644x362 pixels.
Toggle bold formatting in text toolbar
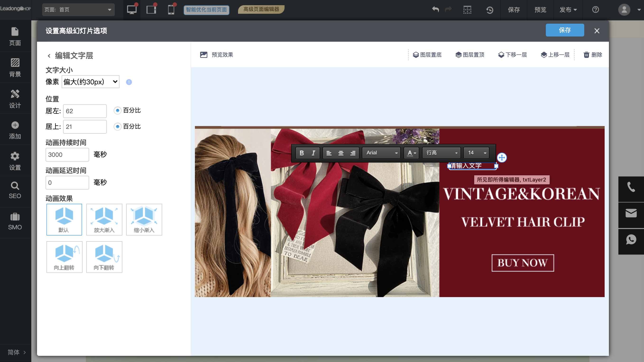tap(302, 153)
